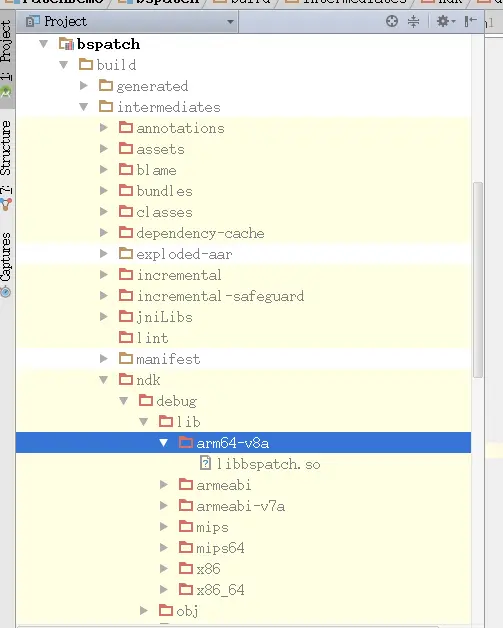
Task: Select the libbspatch.so file
Action: tap(268, 464)
